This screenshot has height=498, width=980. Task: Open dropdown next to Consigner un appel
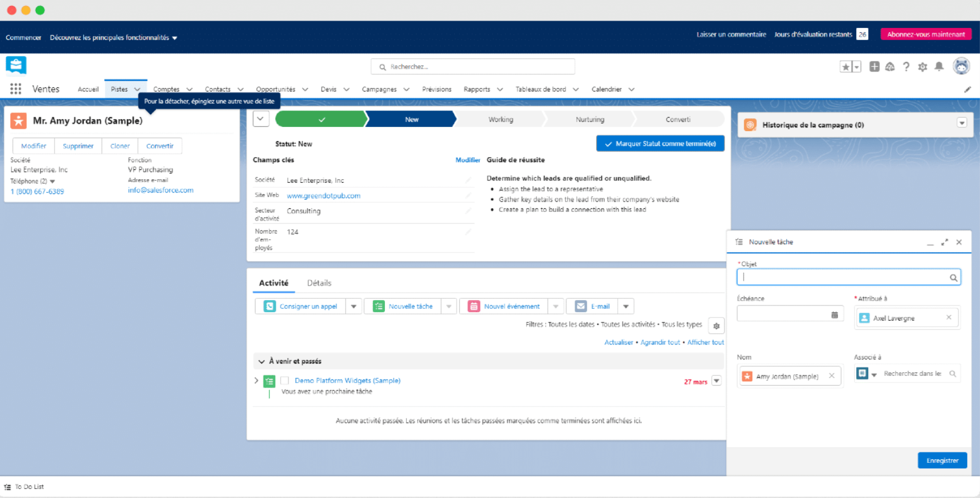pyautogui.click(x=353, y=307)
